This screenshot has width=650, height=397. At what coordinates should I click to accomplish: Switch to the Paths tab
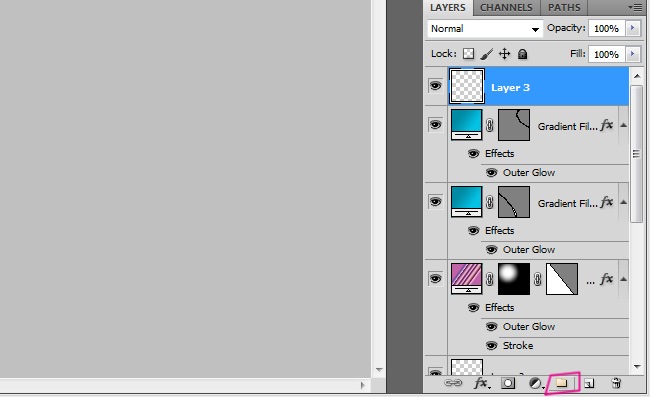tap(564, 7)
